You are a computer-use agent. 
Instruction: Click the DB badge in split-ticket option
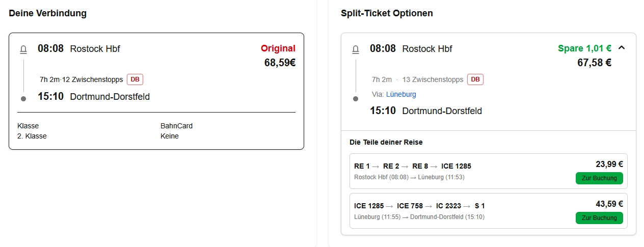click(x=475, y=79)
